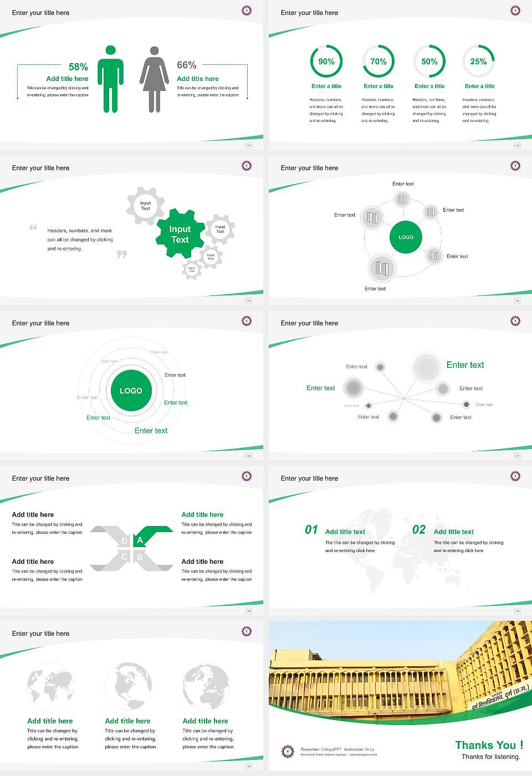Click Add title here under the middle globe

point(127,721)
